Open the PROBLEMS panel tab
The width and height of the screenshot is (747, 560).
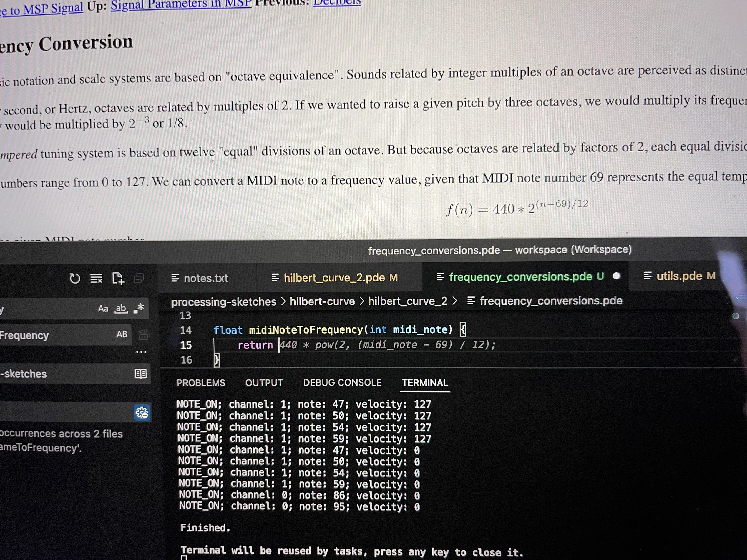pos(201,383)
